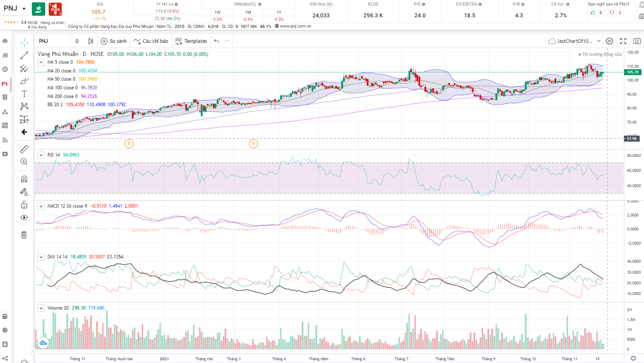Open the Templates menu

click(191, 41)
